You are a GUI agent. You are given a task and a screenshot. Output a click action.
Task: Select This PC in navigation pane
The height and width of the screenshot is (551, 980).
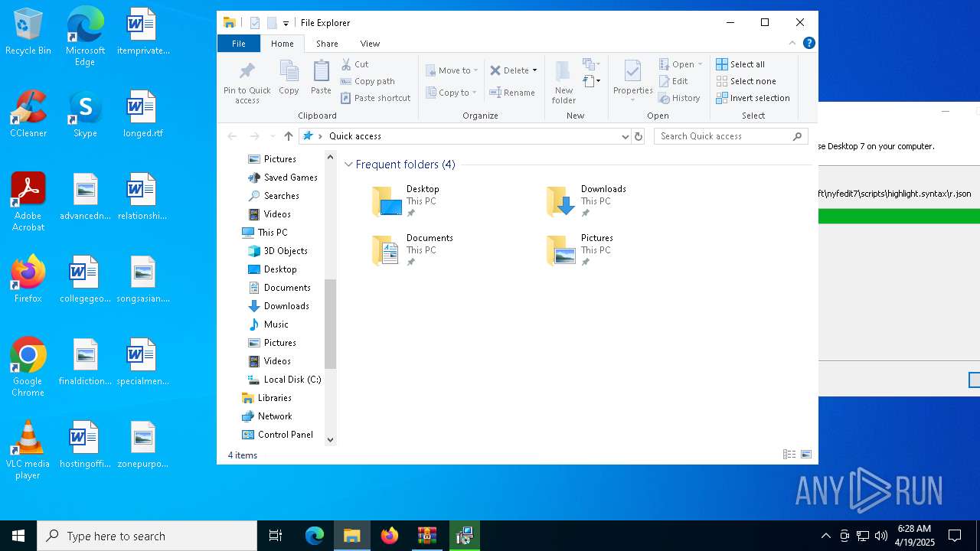[x=273, y=233]
